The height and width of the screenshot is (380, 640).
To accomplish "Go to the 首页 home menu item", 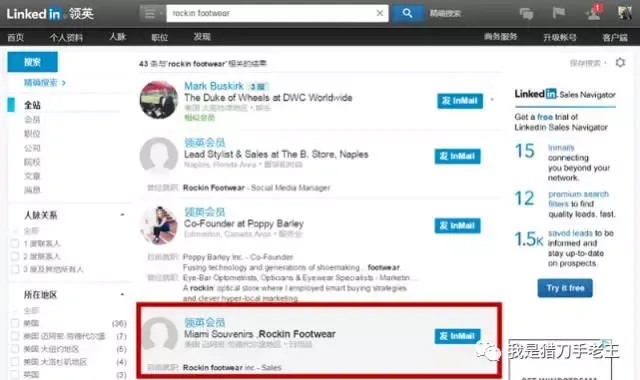I will point(16,38).
